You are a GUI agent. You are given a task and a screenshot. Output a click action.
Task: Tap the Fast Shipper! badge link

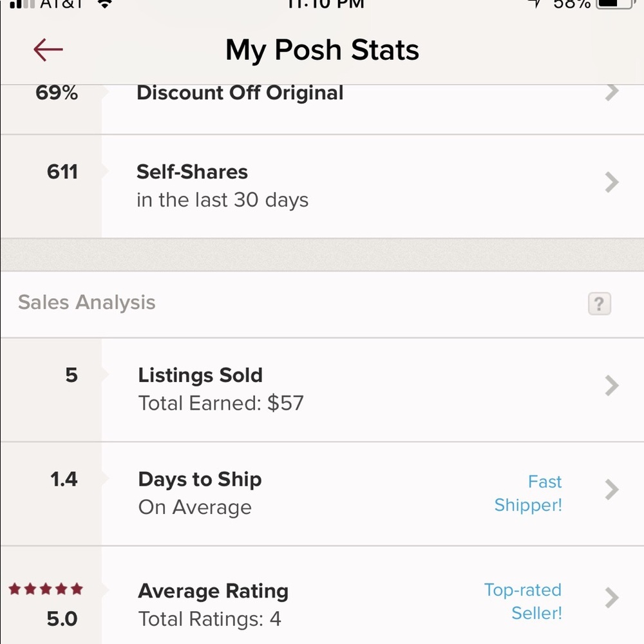pos(528,493)
